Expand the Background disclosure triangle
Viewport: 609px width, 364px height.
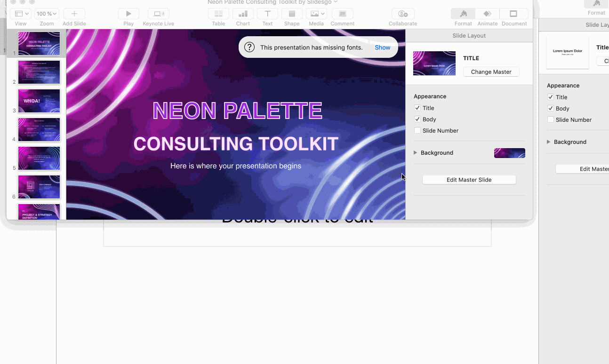(416, 153)
